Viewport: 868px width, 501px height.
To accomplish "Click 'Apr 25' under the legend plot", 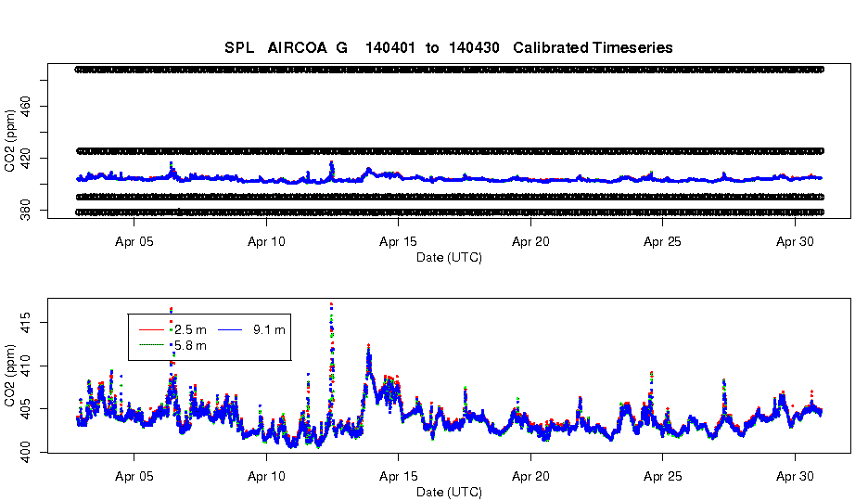I will [662, 477].
